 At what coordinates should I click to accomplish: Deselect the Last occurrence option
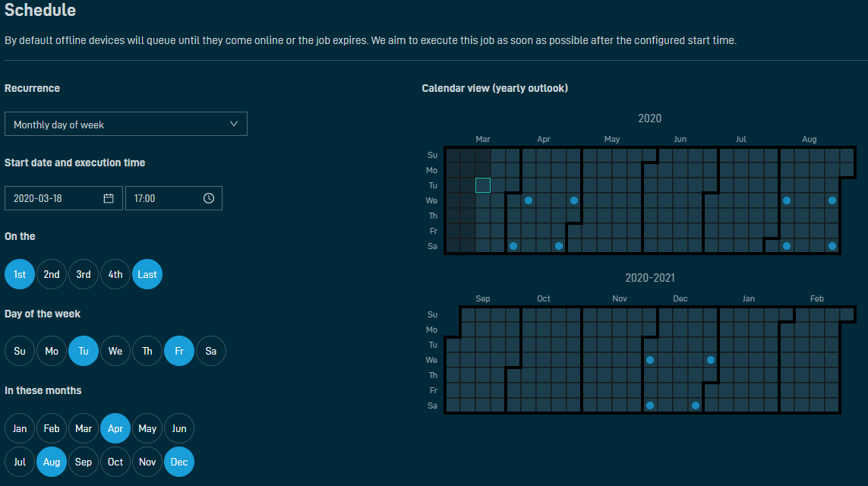[147, 274]
